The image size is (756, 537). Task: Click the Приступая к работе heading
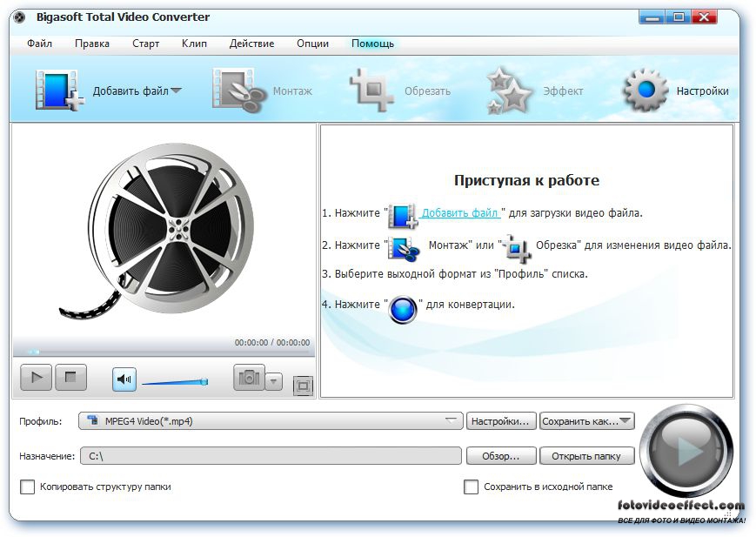526,180
